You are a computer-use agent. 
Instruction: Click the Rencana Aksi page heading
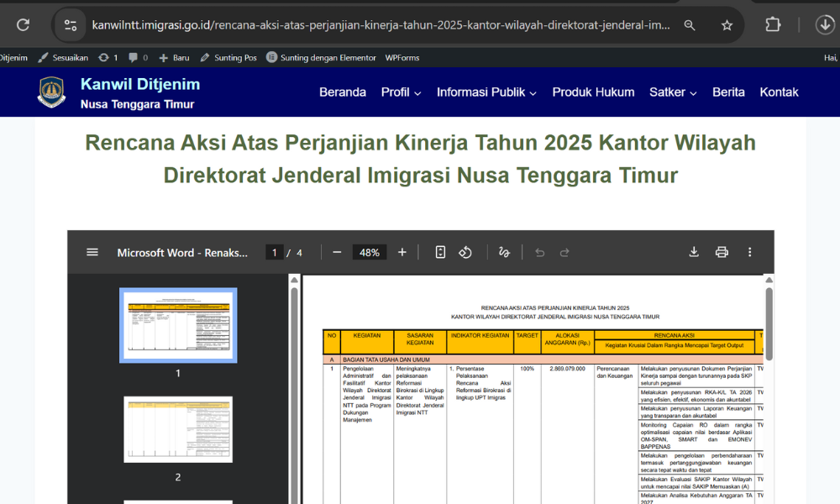[x=421, y=159]
